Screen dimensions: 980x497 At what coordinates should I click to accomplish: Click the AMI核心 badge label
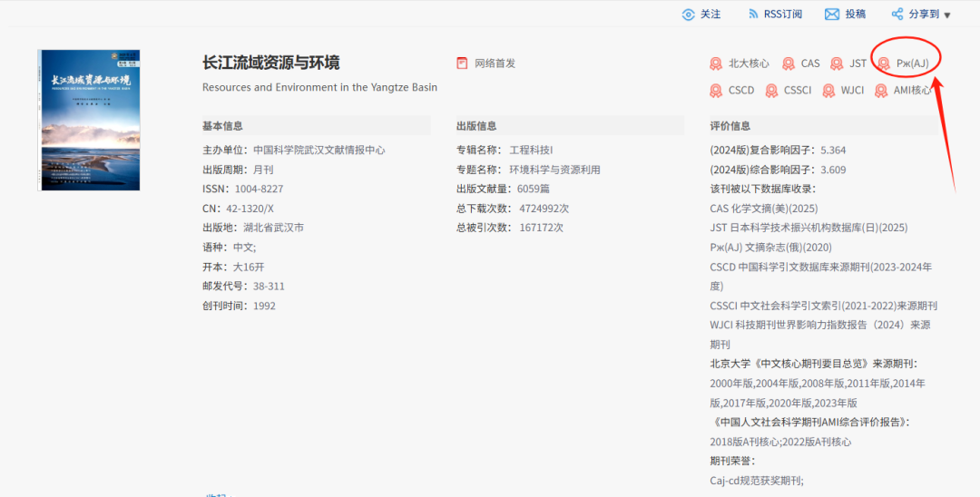[x=912, y=90]
